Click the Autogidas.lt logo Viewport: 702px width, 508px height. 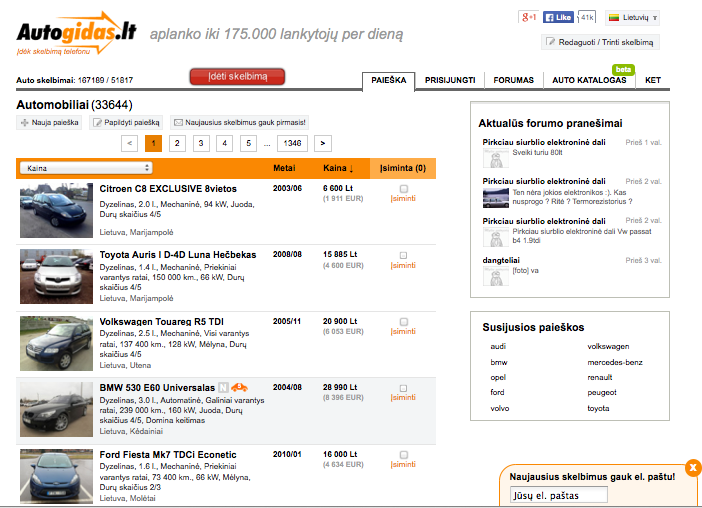pyautogui.click(x=76, y=33)
